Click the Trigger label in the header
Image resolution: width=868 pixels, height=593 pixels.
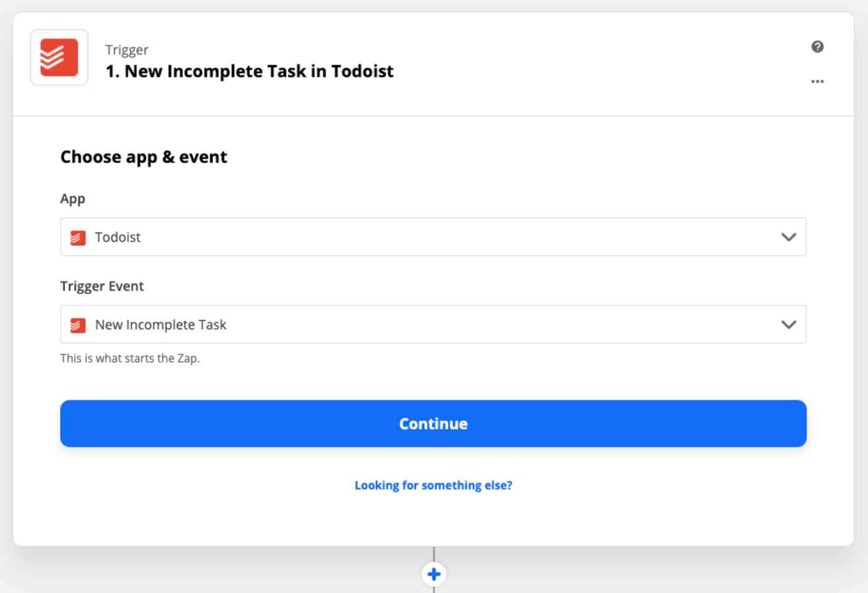[x=127, y=50]
